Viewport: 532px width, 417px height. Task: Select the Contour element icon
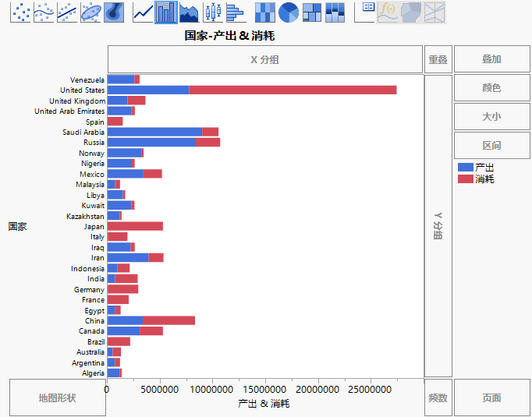click(x=114, y=12)
